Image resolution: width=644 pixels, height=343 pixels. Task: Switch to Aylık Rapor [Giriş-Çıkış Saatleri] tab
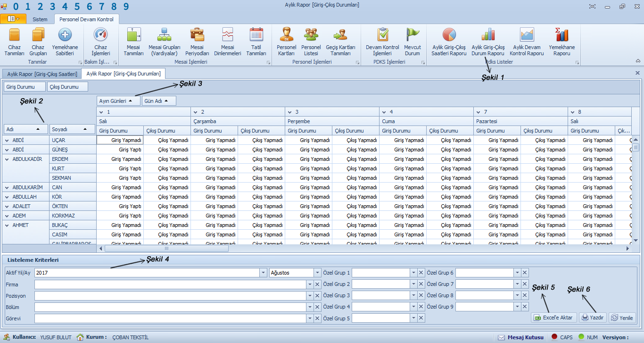click(x=42, y=74)
